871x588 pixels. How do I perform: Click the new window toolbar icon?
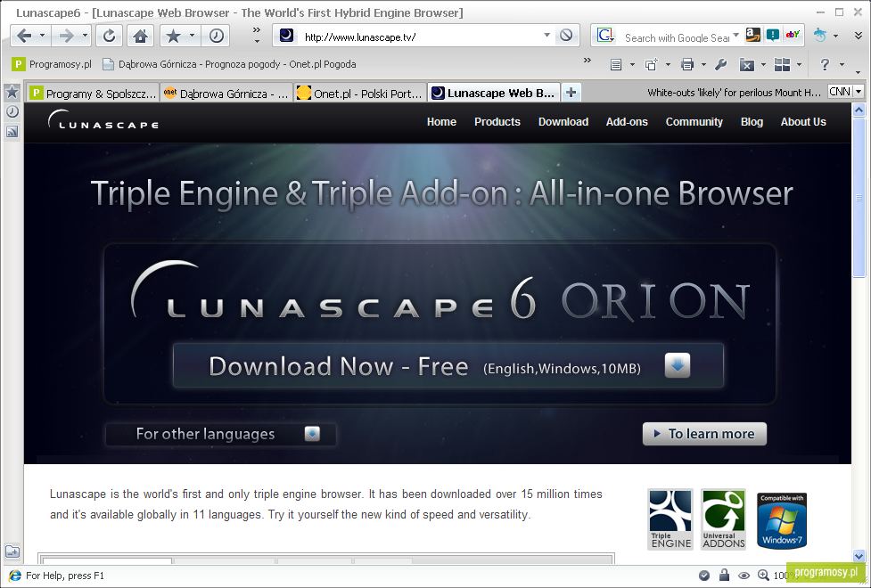point(651,65)
